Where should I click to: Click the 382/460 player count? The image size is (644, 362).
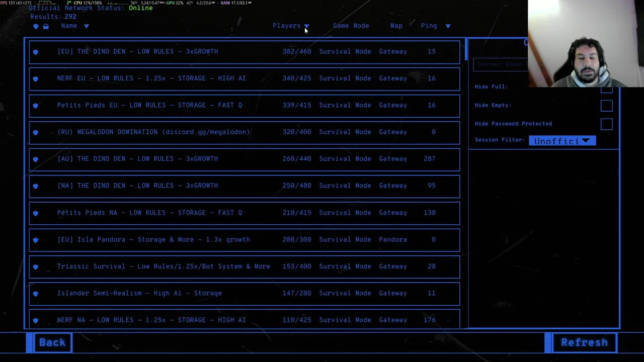(x=297, y=51)
